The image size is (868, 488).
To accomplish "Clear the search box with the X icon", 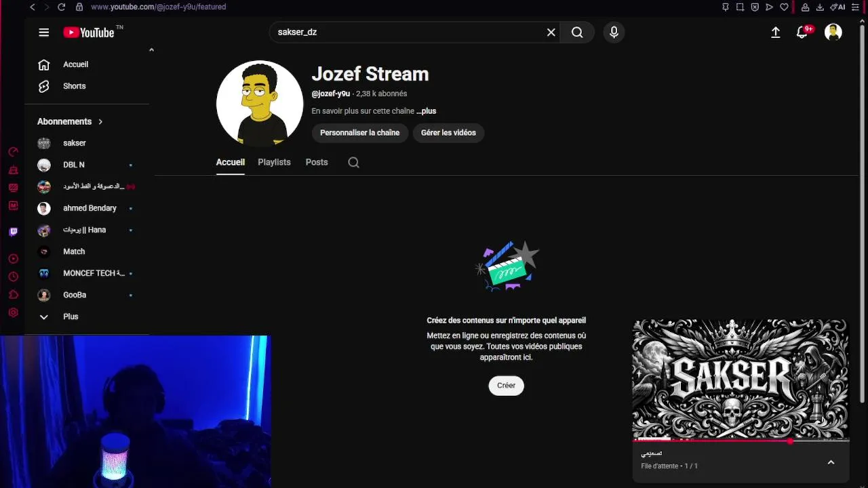I will (551, 33).
